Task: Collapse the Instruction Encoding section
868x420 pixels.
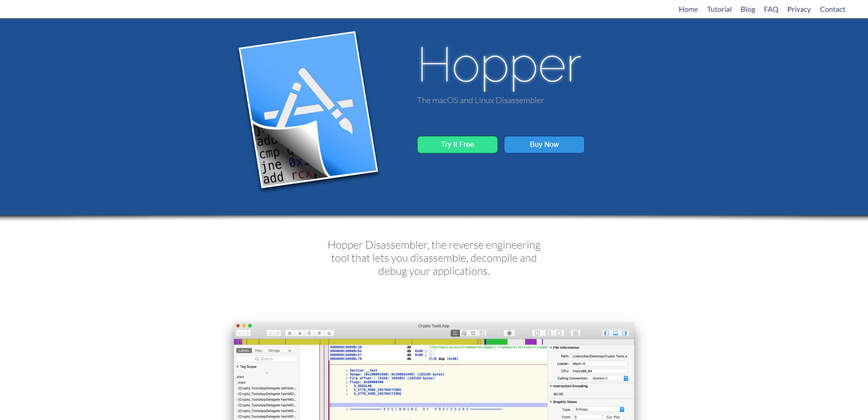Action: pos(551,386)
